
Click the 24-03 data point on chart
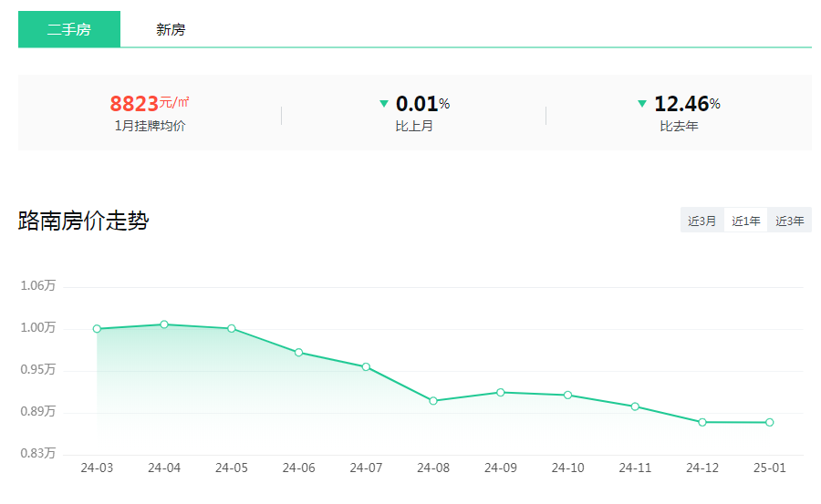[x=97, y=329]
